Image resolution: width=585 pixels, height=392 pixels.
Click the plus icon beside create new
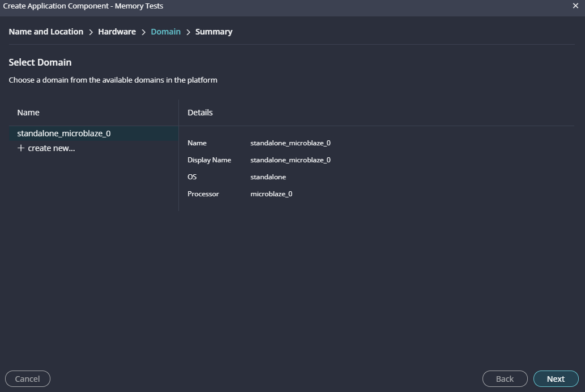click(21, 148)
